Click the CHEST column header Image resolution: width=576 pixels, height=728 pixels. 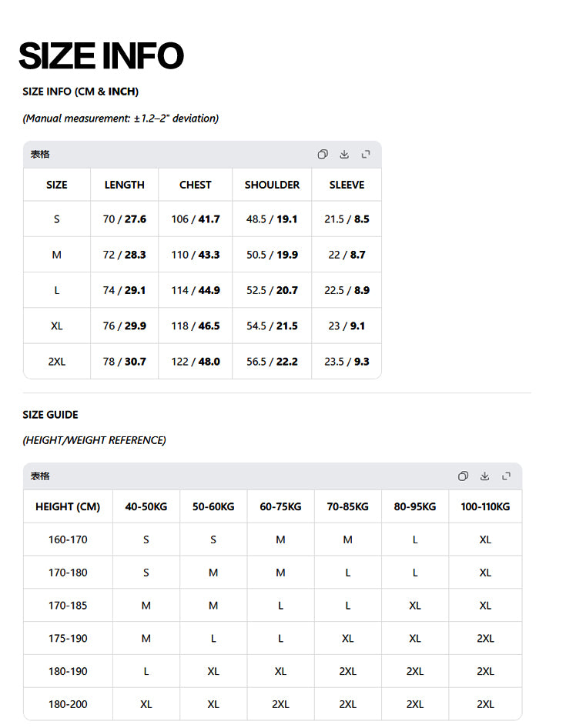(x=196, y=185)
